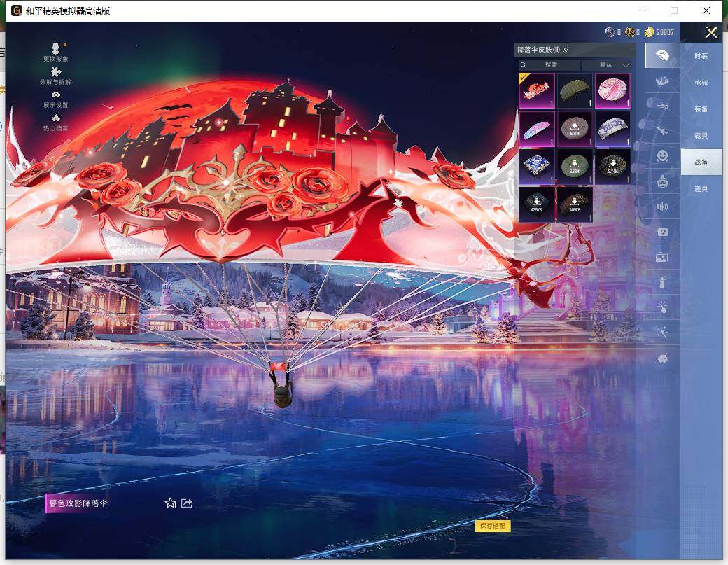Favorite the parachute with the star icon
728x565 pixels.
170,503
